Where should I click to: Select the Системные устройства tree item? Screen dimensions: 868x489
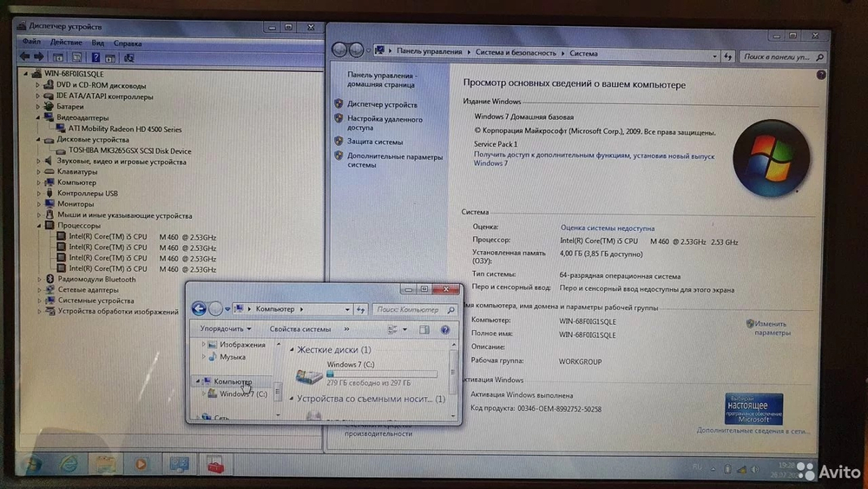tap(95, 301)
